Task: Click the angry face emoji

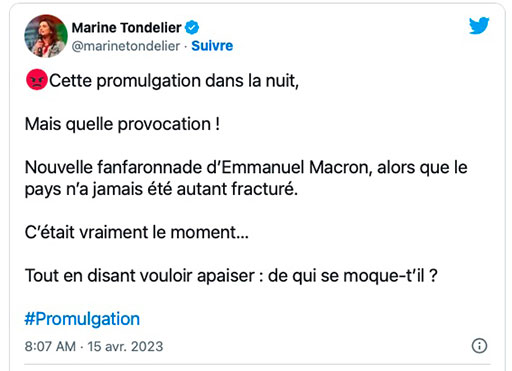Action: [37, 80]
